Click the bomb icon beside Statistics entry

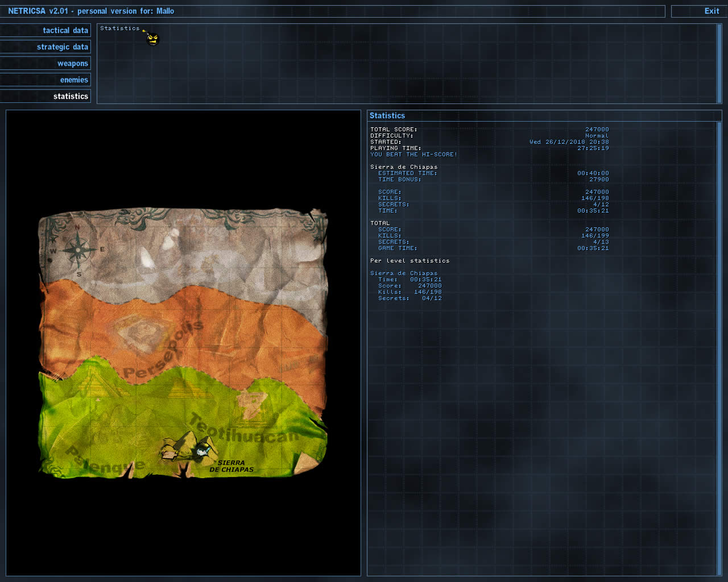pyautogui.click(x=152, y=39)
